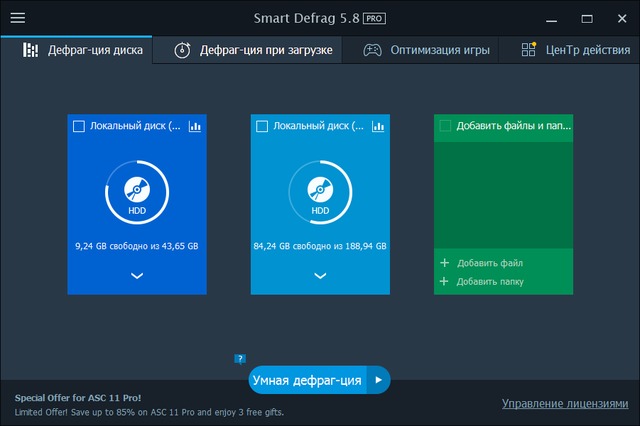Click statistics chart icon on second disk card
Image resolution: width=640 pixels, height=426 pixels.
377,126
